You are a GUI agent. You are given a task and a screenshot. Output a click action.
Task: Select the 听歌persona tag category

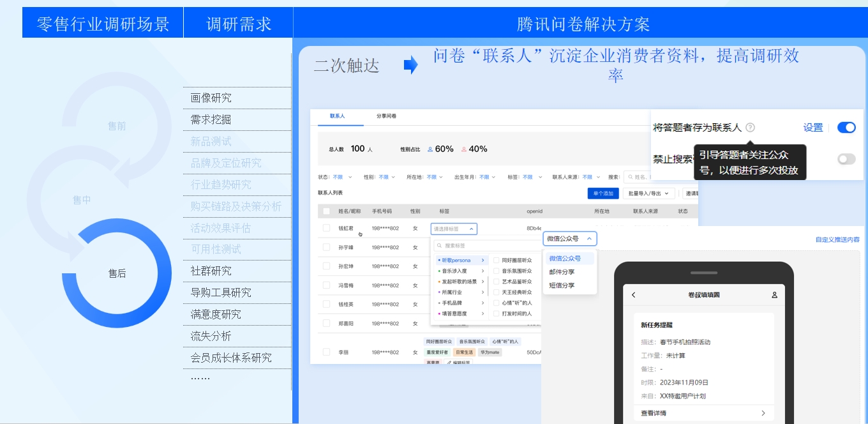[461, 261]
